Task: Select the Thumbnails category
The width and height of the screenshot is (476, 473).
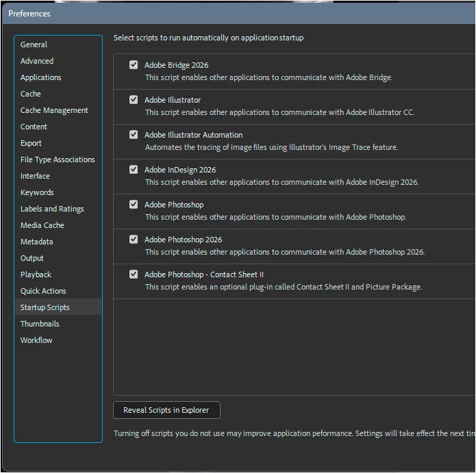Action: click(x=40, y=324)
